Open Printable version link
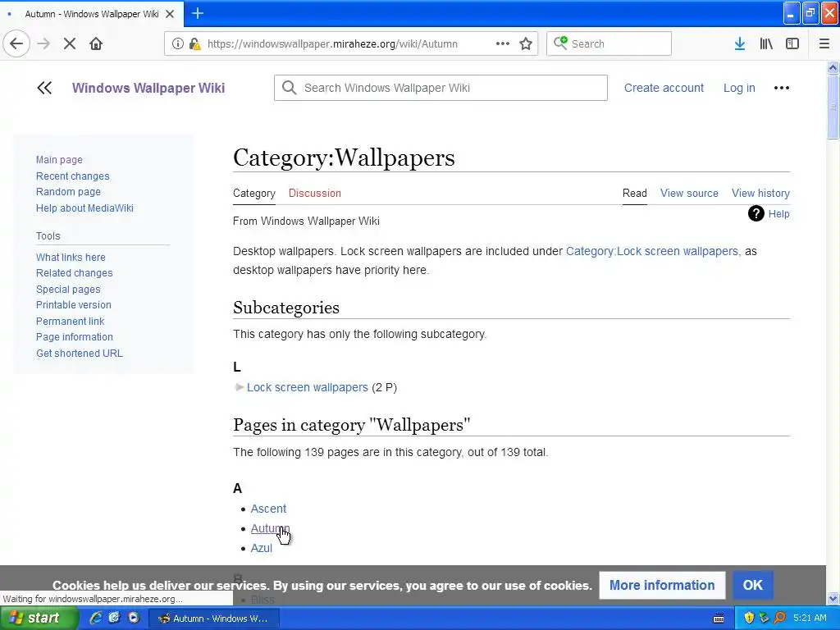This screenshot has height=630, width=840. (x=73, y=305)
